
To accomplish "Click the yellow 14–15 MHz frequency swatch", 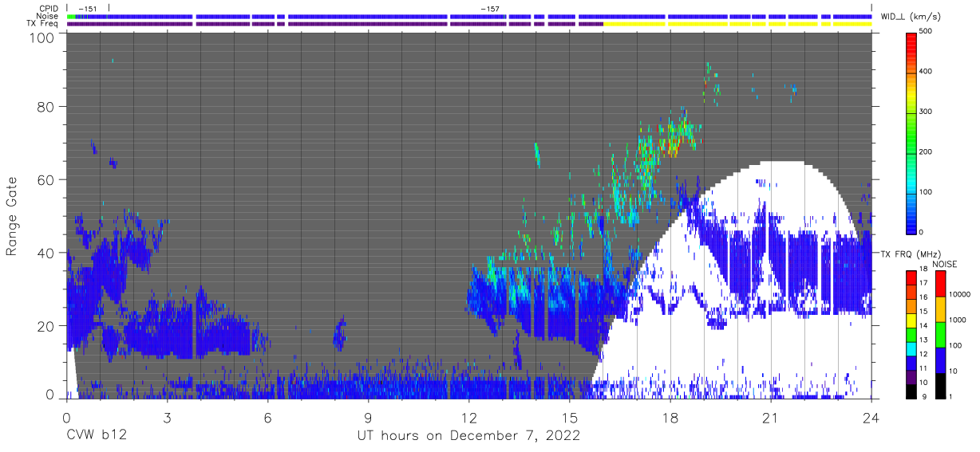I will point(912,320).
